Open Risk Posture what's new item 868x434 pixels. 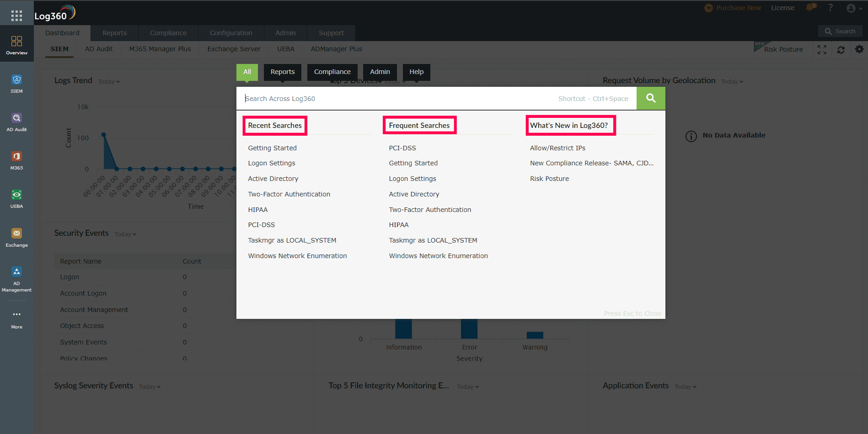point(549,179)
